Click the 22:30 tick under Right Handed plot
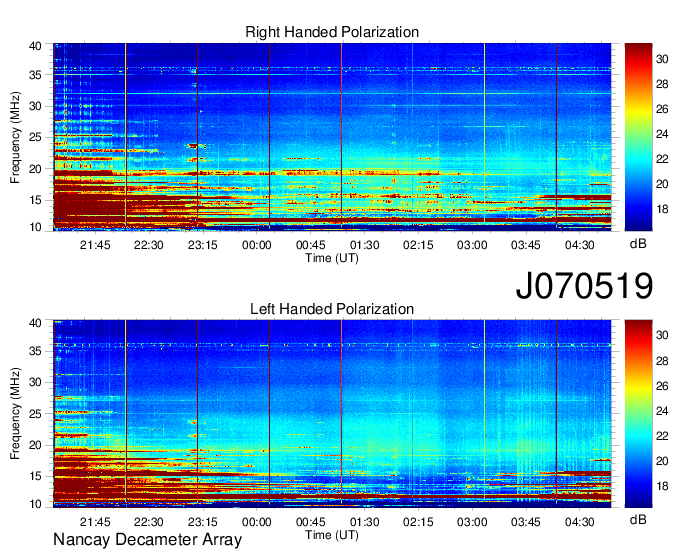 pos(149,245)
